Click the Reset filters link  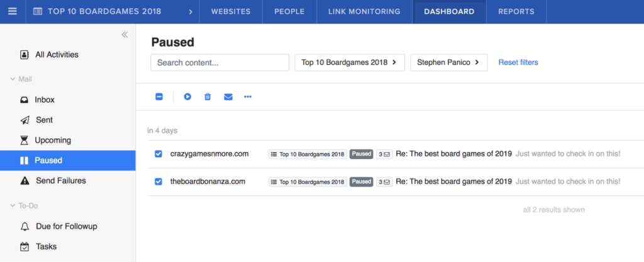click(518, 62)
